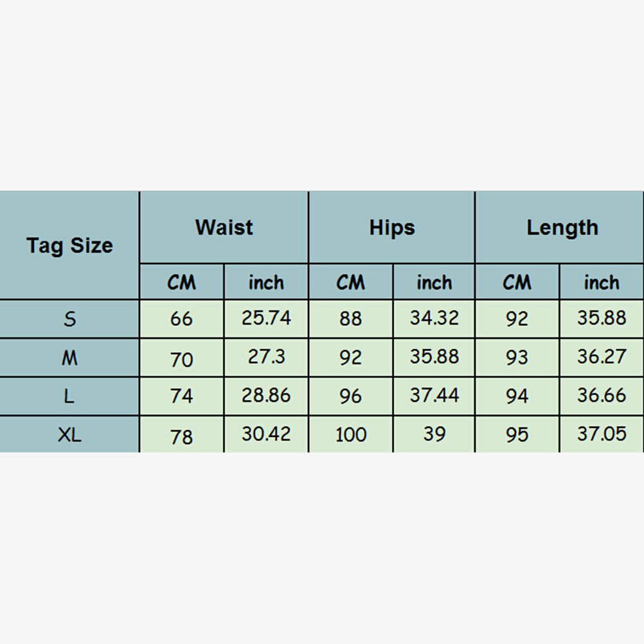
Task: Click the L size row label
Action: point(69,397)
